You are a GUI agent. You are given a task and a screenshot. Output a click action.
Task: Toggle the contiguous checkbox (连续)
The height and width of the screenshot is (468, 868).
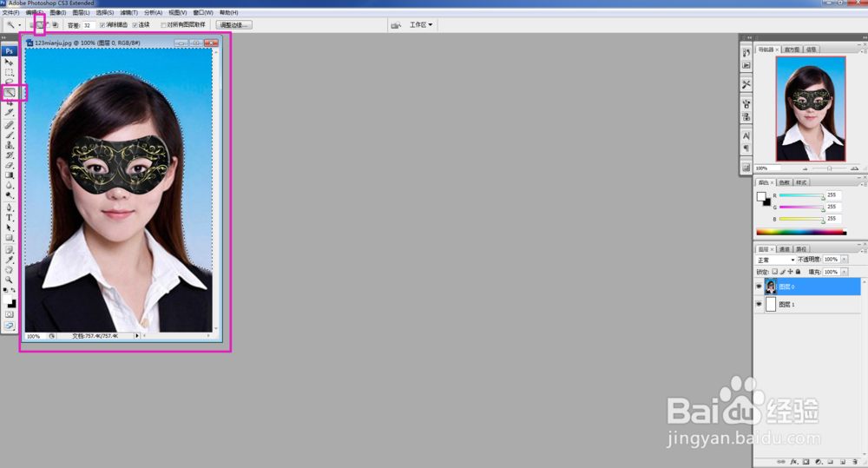135,25
